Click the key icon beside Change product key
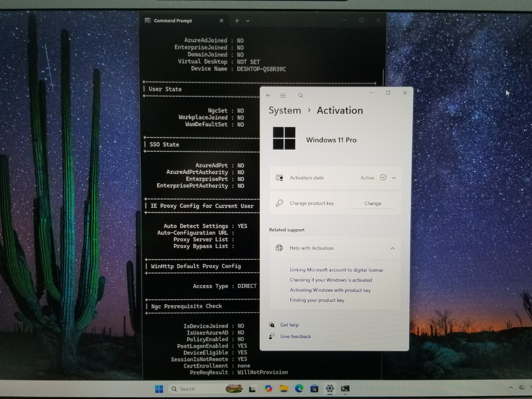The image size is (532, 399). pyautogui.click(x=279, y=203)
